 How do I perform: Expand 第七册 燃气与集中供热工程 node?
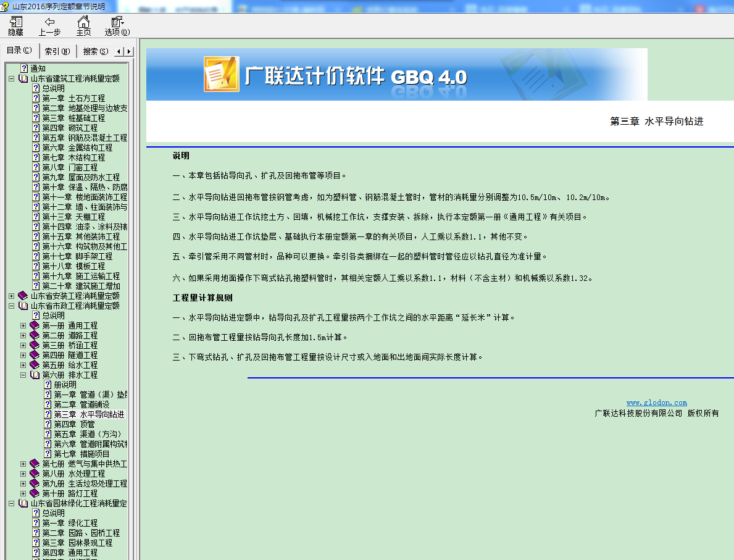(23, 464)
